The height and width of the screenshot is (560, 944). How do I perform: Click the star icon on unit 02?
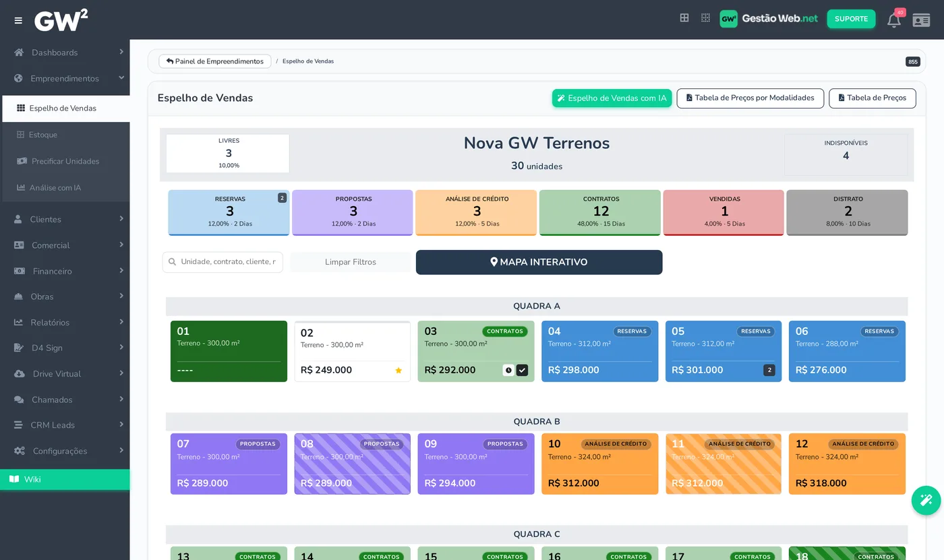[399, 370]
